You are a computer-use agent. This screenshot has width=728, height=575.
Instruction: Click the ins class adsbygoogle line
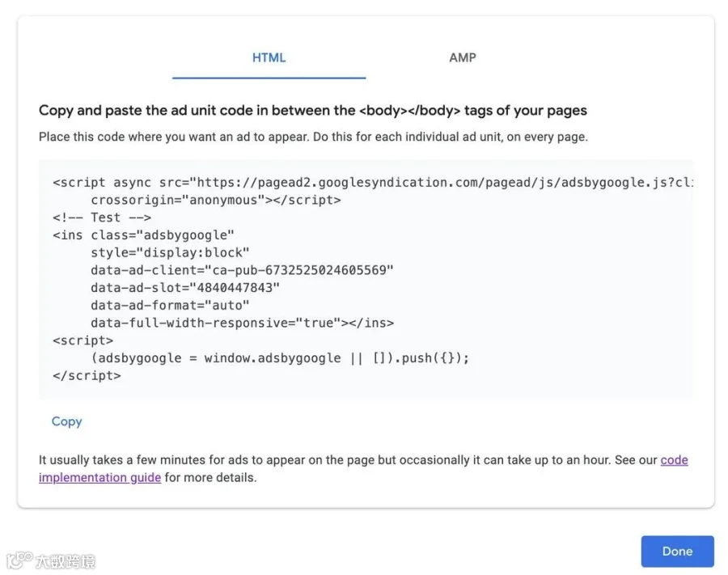tap(143, 235)
